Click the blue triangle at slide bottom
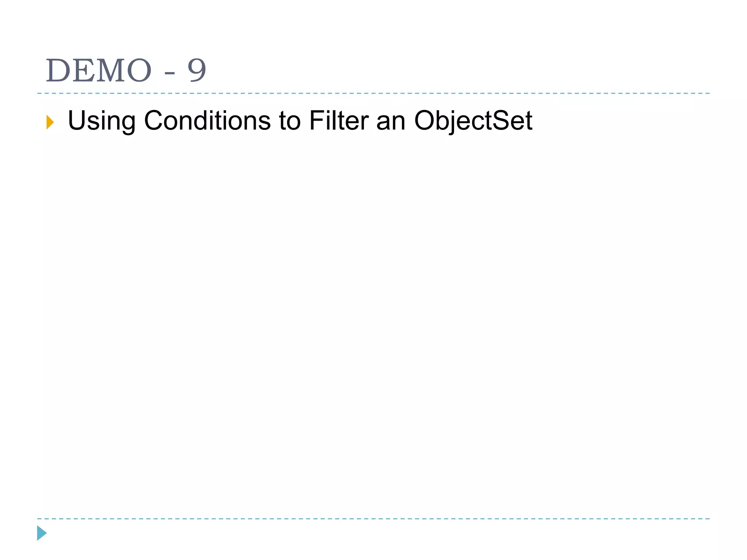The image size is (747, 560). click(42, 533)
